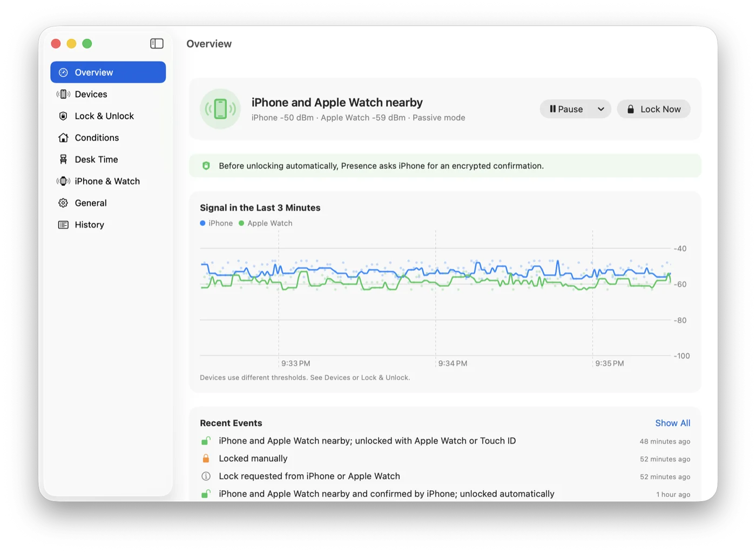Open the Overview section
This screenshot has width=756, height=552.
108,72
